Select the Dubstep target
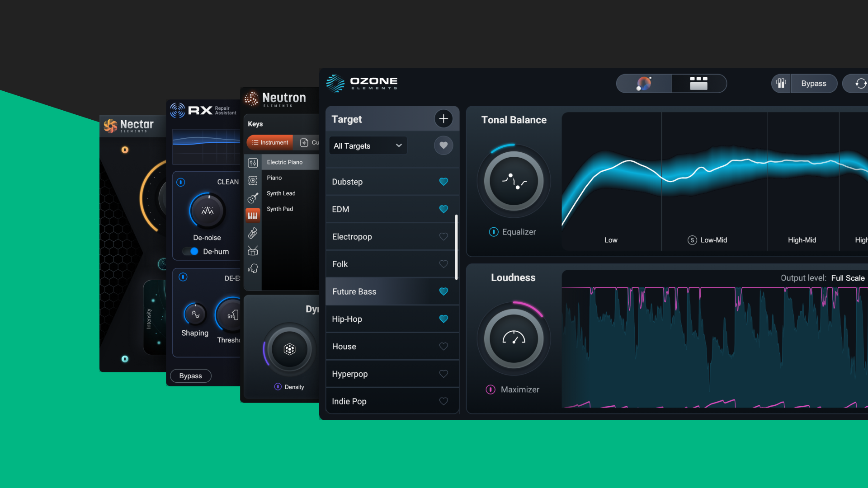868x488 pixels. [x=392, y=182]
